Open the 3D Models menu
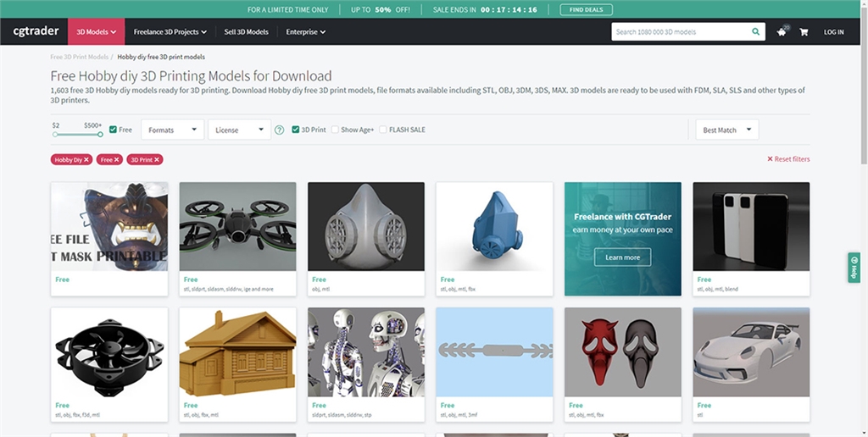This screenshot has width=868, height=437. [x=96, y=32]
